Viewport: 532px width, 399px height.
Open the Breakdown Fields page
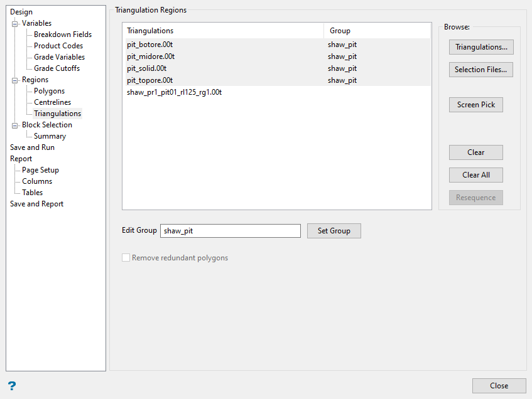pyautogui.click(x=63, y=35)
